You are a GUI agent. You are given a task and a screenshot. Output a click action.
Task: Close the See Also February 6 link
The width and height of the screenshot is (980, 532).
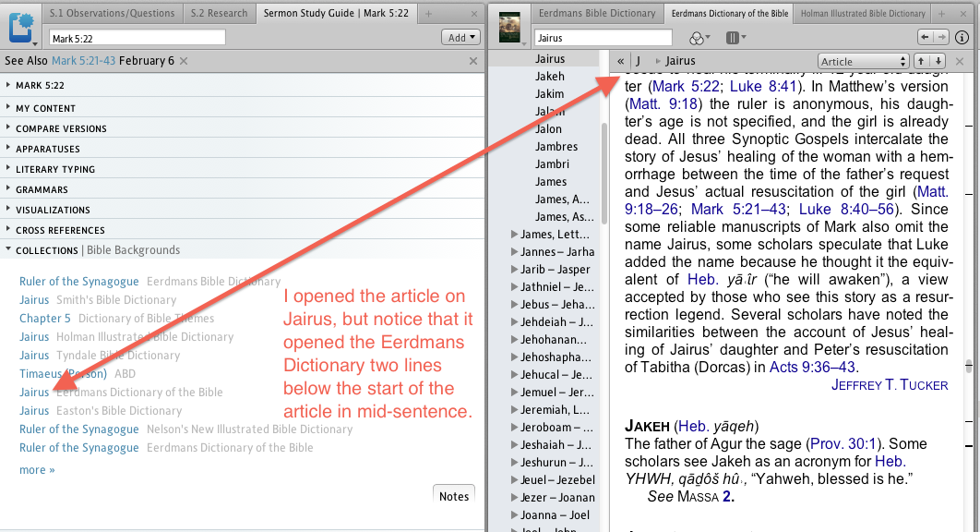[184, 61]
